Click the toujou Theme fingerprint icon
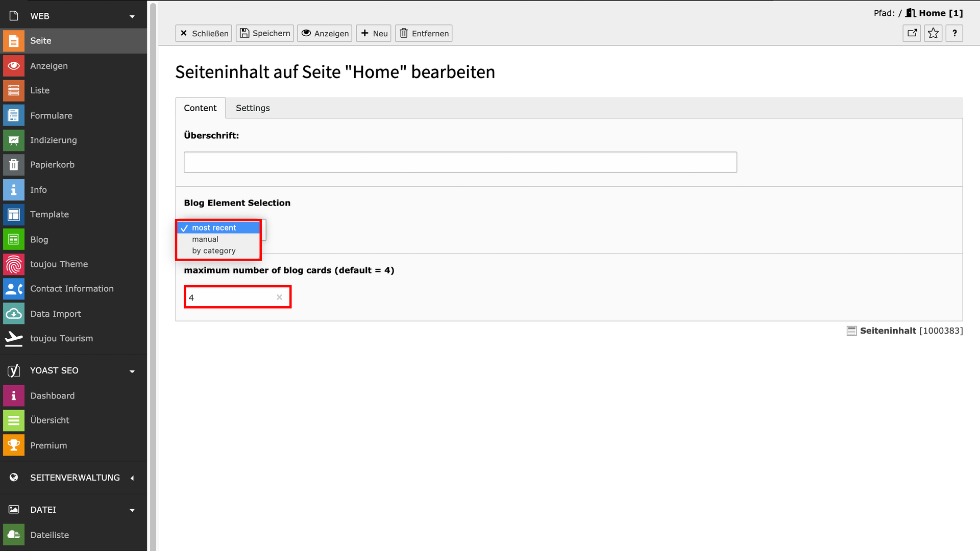The width and height of the screenshot is (980, 551). tap(14, 264)
